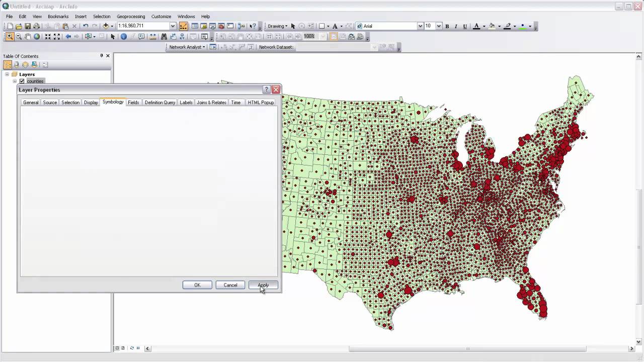Undo the last action
The height and width of the screenshot is (362, 644).
pyautogui.click(x=85, y=26)
